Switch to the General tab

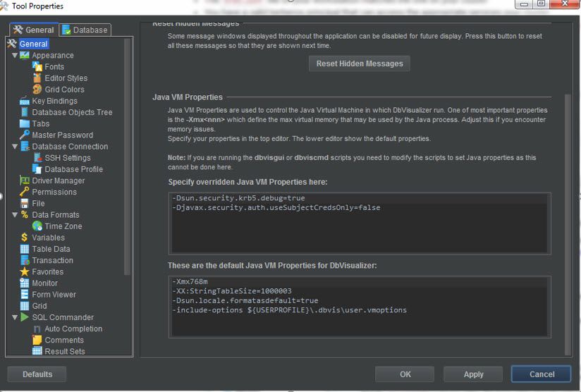pos(34,30)
